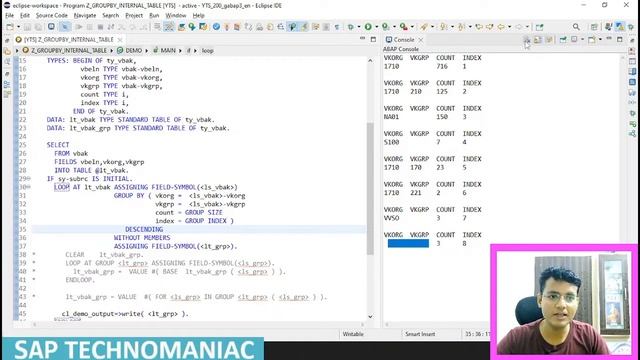Collapse the code fold at line 29
640x360 pixels.
click(29, 179)
